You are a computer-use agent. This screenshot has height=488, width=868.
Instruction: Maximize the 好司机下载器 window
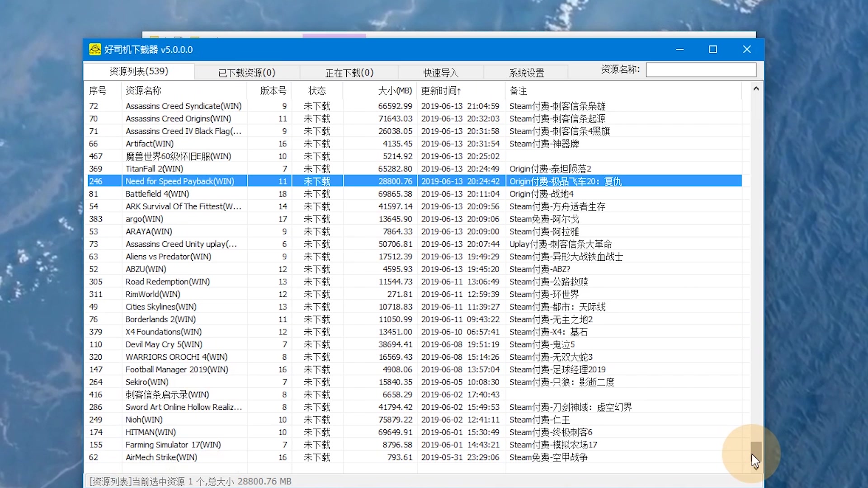[x=713, y=49]
